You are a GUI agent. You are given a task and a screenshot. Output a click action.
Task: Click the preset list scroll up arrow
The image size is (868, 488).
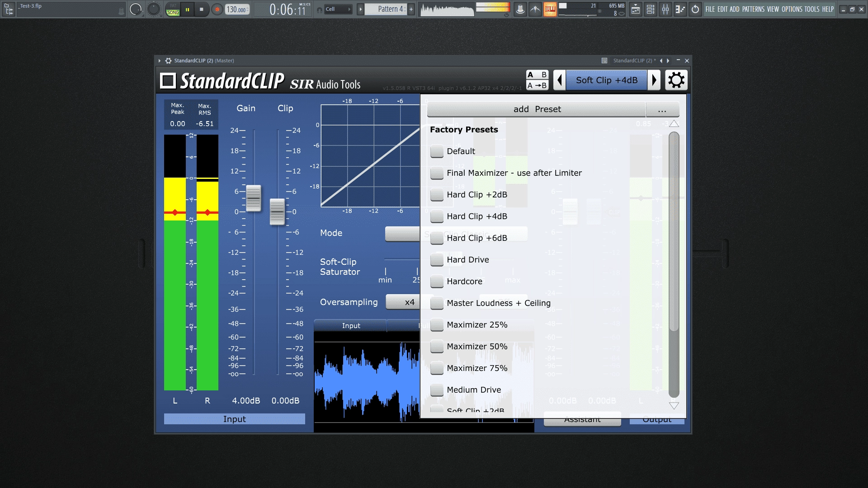(674, 124)
